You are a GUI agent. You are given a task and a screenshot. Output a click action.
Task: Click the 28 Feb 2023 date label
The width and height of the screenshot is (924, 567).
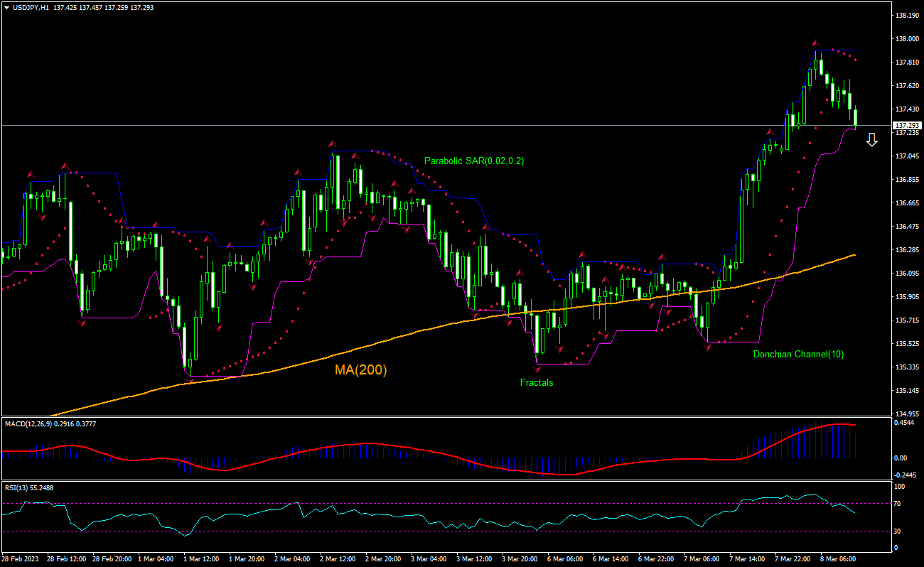[x=21, y=559]
